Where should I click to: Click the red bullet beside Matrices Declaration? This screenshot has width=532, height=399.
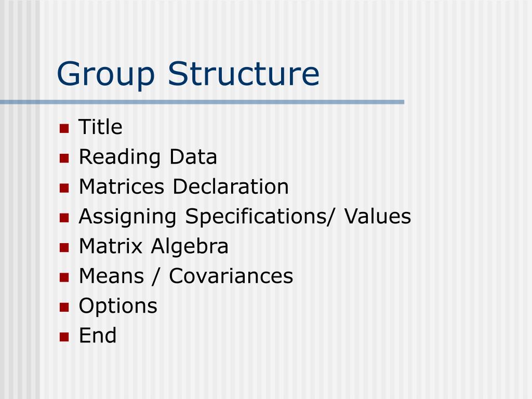(64, 188)
